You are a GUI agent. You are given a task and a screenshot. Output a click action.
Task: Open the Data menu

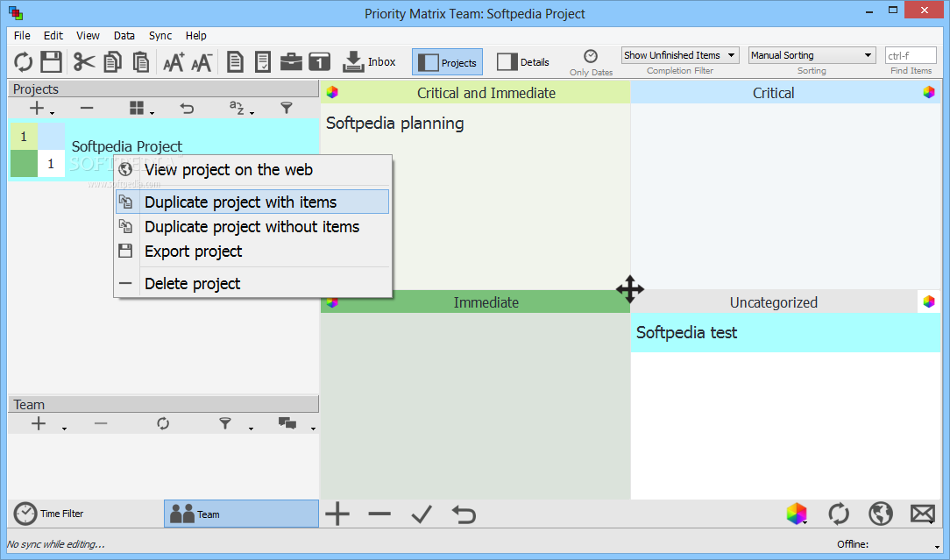(124, 36)
